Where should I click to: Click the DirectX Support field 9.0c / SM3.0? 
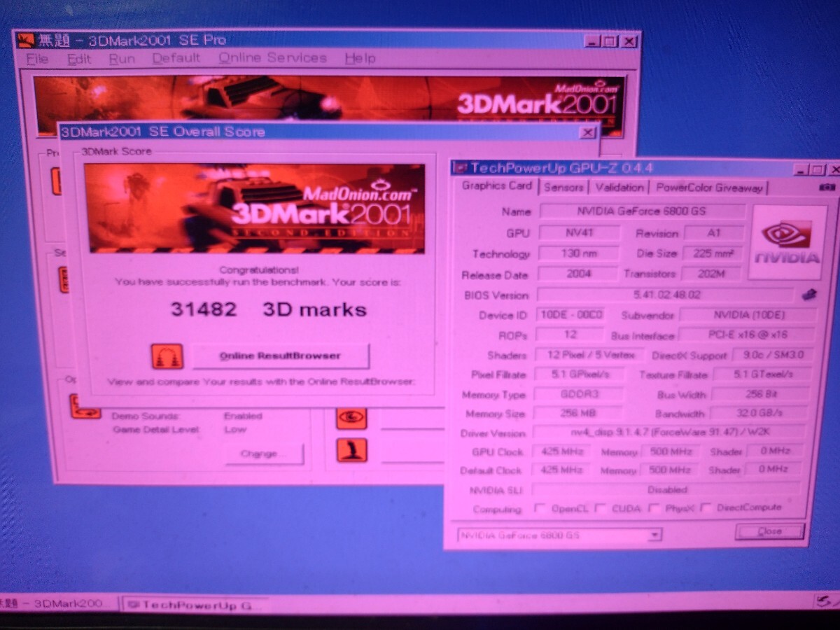coord(773,355)
